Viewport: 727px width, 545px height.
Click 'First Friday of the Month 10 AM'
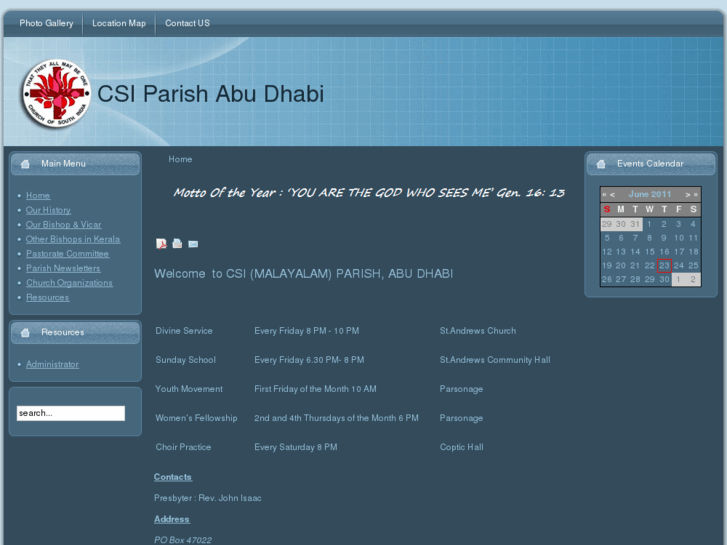(x=315, y=389)
